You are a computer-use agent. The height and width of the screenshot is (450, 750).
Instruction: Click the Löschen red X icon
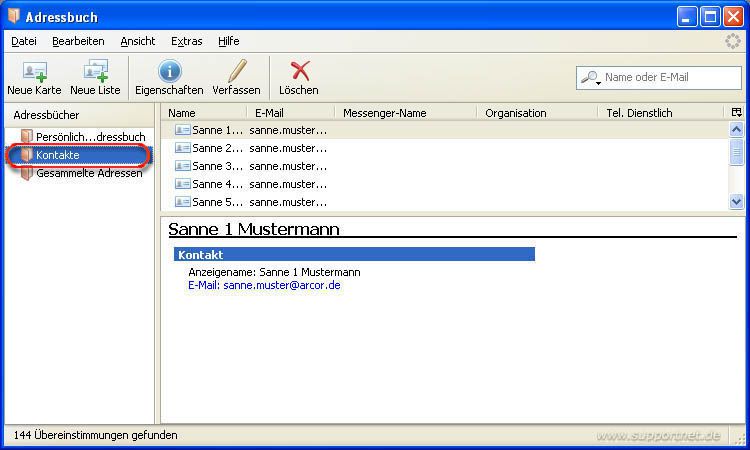click(x=300, y=71)
